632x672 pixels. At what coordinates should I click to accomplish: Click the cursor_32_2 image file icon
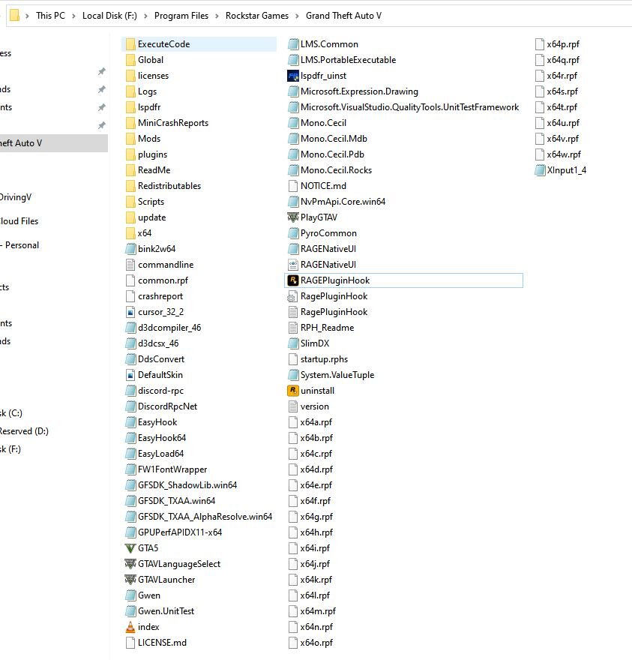pos(130,312)
